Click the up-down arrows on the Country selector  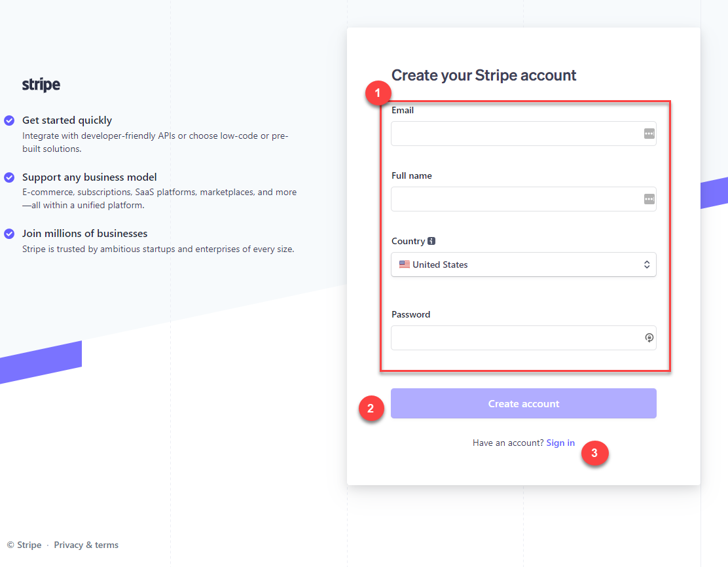(647, 265)
